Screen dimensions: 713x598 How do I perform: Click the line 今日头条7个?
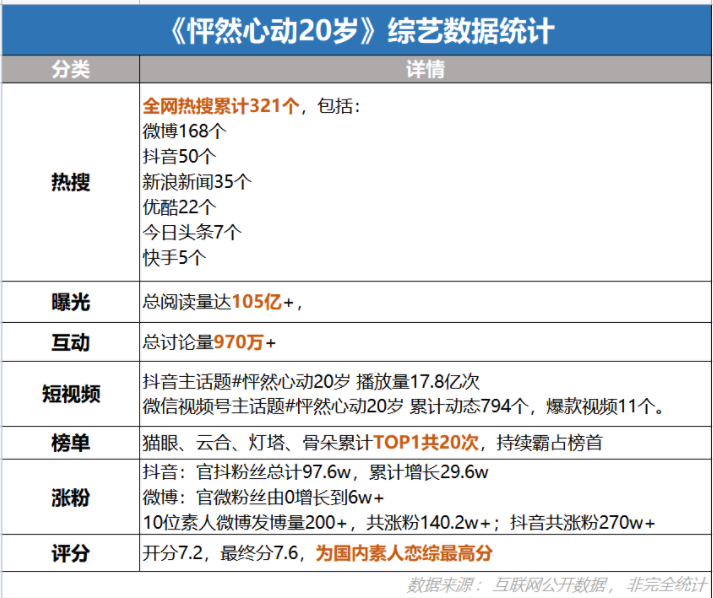coord(192,232)
